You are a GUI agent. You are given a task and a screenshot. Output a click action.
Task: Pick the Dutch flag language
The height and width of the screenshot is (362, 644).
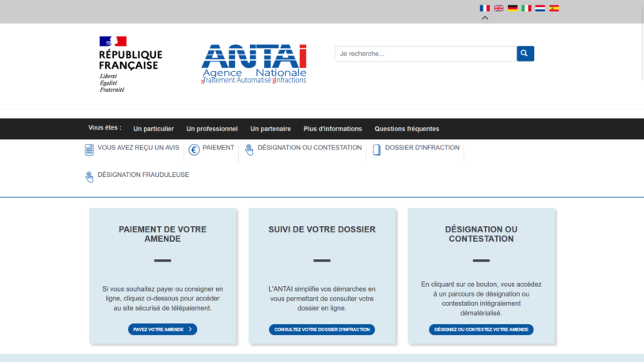pyautogui.click(x=540, y=8)
